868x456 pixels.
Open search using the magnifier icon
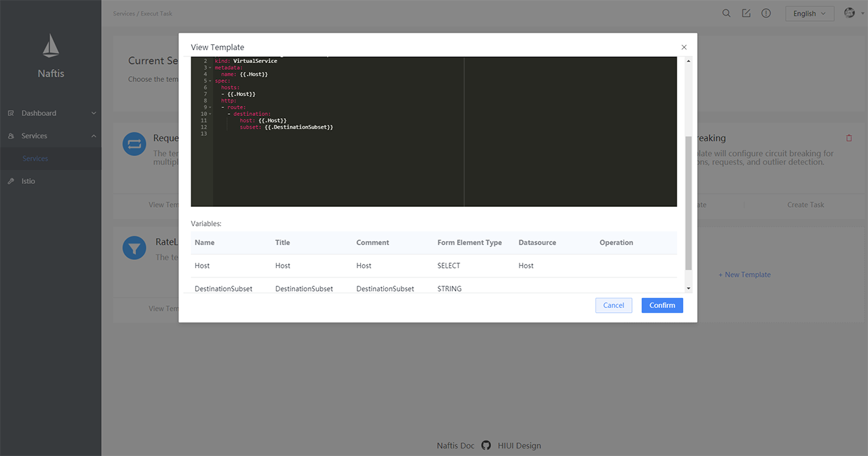coord(726,13)
